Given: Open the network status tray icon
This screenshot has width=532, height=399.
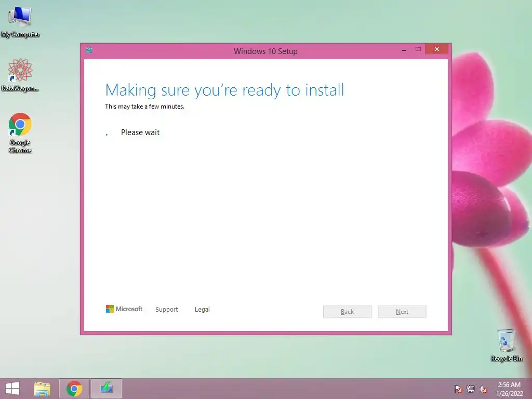Looking at the screenshot, I should coord(471,389).
